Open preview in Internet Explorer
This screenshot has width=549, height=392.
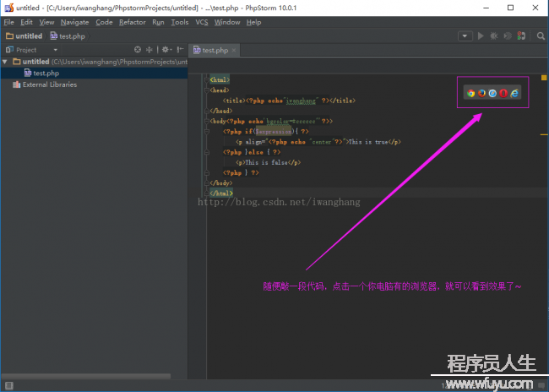click(x=514, y=93)
